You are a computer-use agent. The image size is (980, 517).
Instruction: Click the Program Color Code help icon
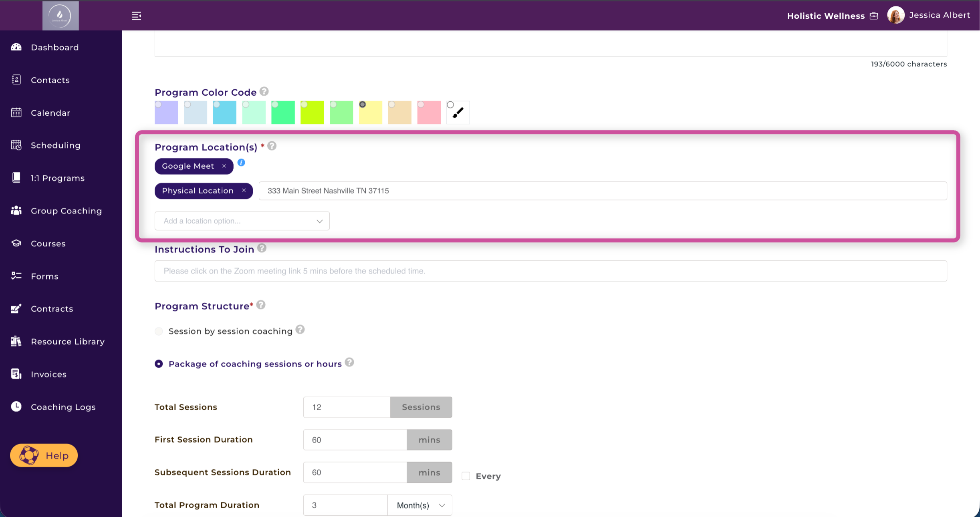(264, 91)
